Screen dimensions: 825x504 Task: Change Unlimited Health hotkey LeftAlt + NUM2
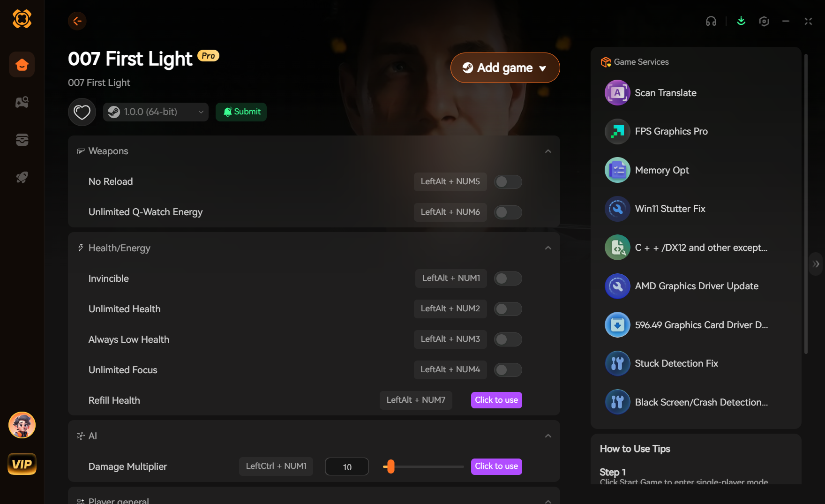point(450,309)
